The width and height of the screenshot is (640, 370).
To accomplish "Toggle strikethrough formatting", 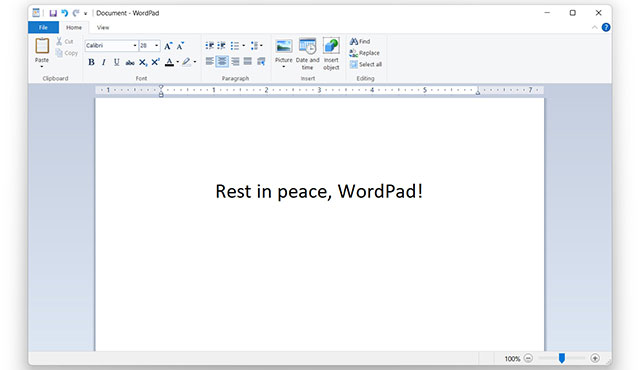I will click(130, 62).
